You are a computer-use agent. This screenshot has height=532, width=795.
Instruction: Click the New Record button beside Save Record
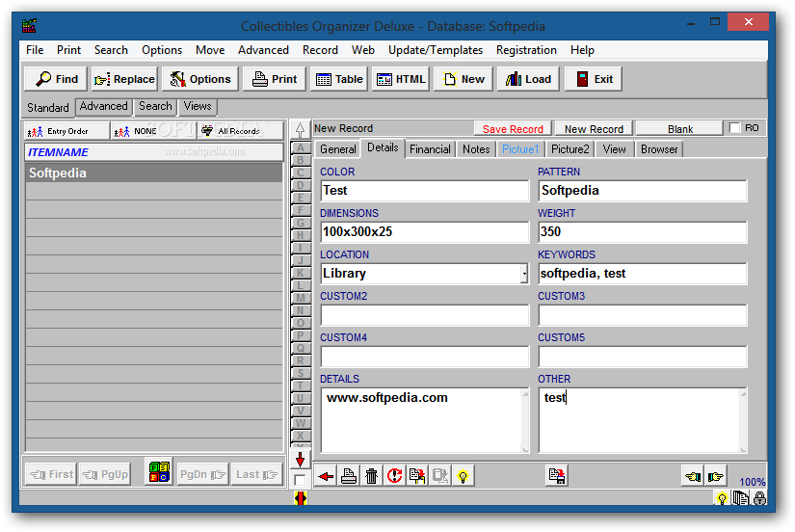pos(594,129)
